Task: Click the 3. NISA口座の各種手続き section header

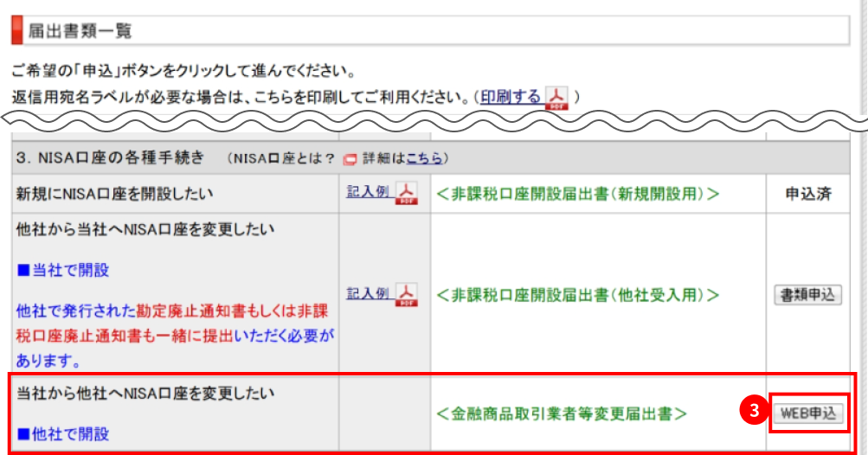Action: point(111,158)
